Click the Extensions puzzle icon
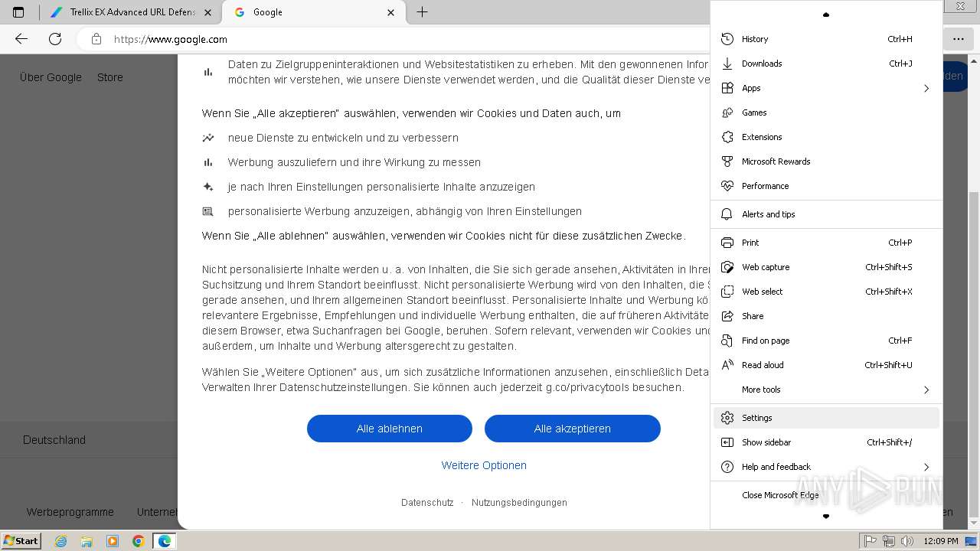This screenshot has width=980, height=551. [727, 137]
